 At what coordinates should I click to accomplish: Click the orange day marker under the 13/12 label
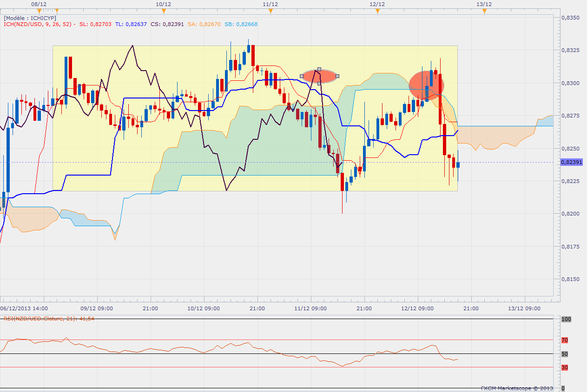(484, 11)
